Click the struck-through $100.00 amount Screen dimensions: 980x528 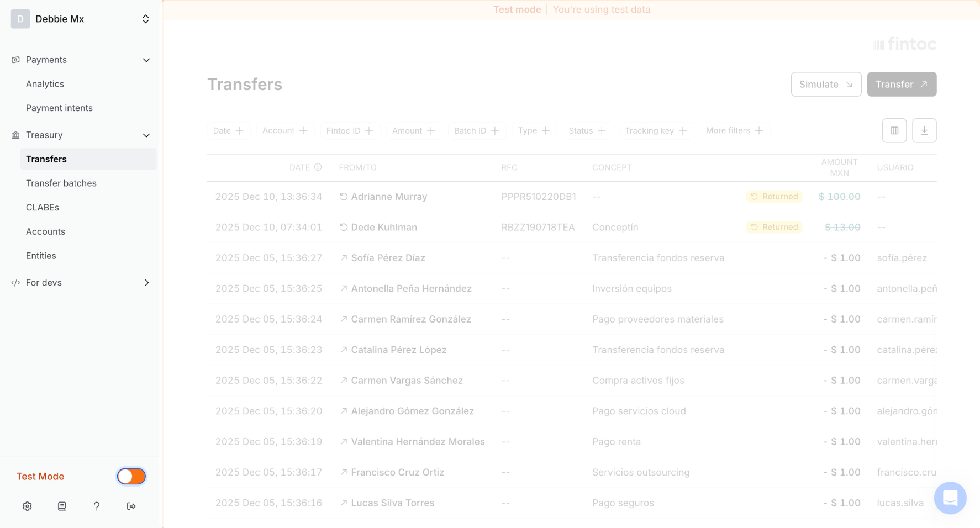click(839, 197)
